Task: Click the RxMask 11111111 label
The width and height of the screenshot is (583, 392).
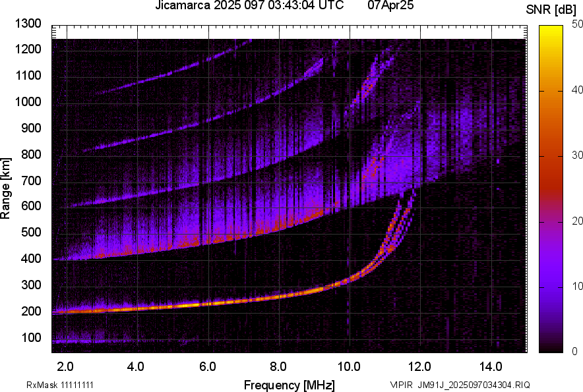Action: pyautogui.click(x=60, y=385)
